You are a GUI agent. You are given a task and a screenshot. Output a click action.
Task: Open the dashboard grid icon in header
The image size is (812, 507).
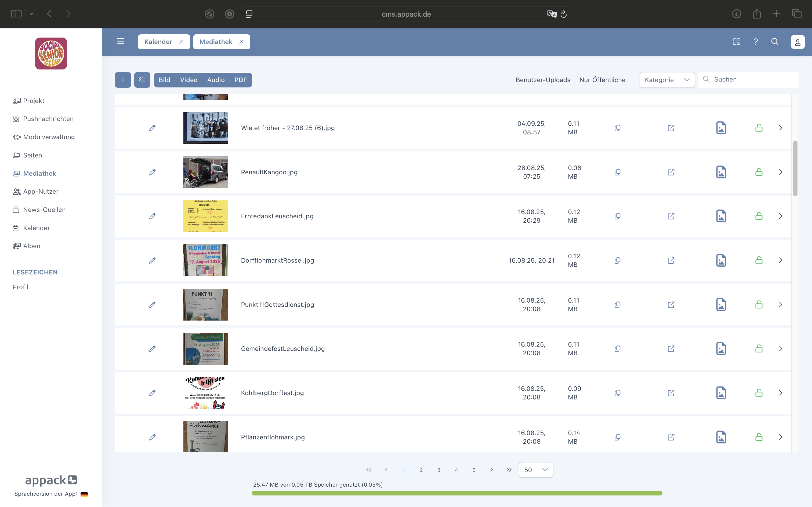tap(737, 42)
